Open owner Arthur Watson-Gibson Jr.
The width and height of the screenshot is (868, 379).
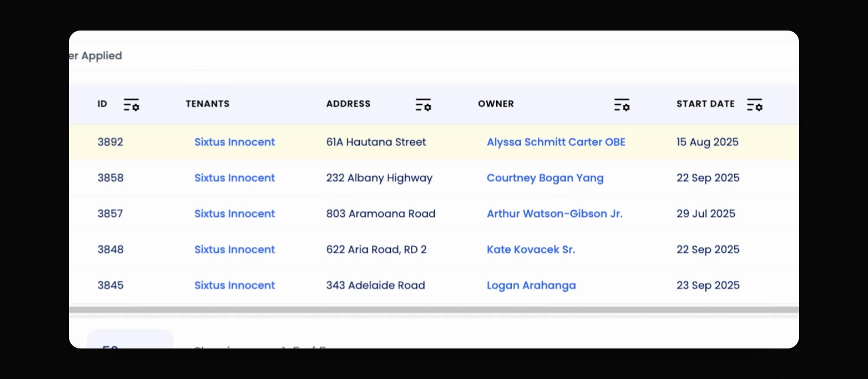(x=555, y=214)
